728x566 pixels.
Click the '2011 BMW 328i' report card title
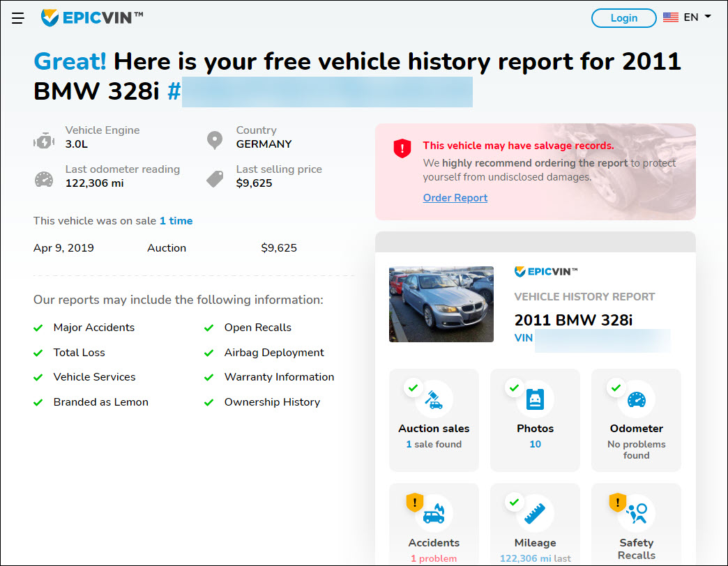(x=573, y=320)
